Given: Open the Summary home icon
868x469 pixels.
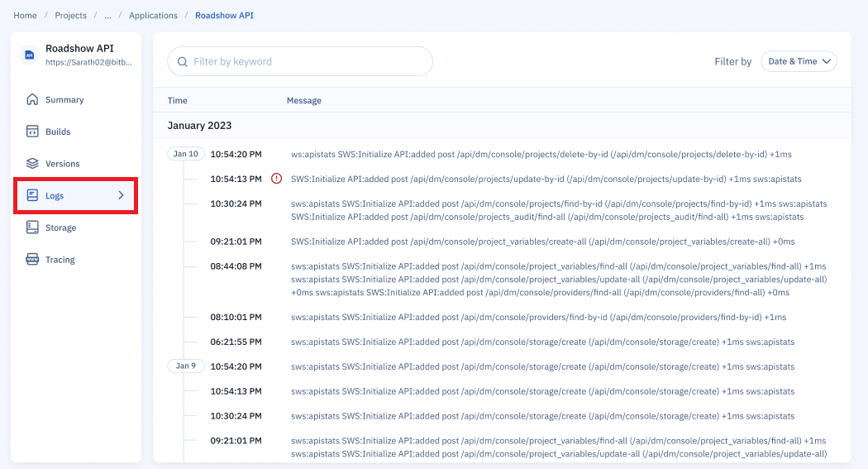Looking at the screenshot, I should pyautogui.click(x=33, y=99).
